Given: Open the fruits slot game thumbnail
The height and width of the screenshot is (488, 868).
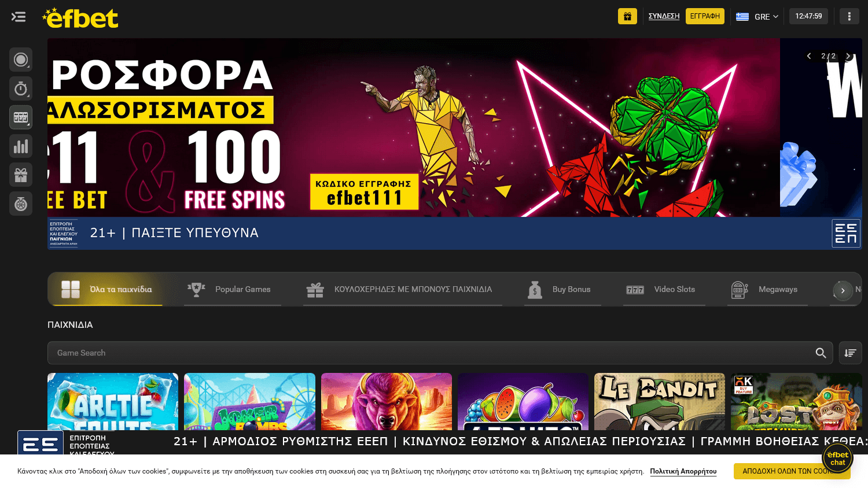Looking at the screenshot, I should [x=523, y=401].
